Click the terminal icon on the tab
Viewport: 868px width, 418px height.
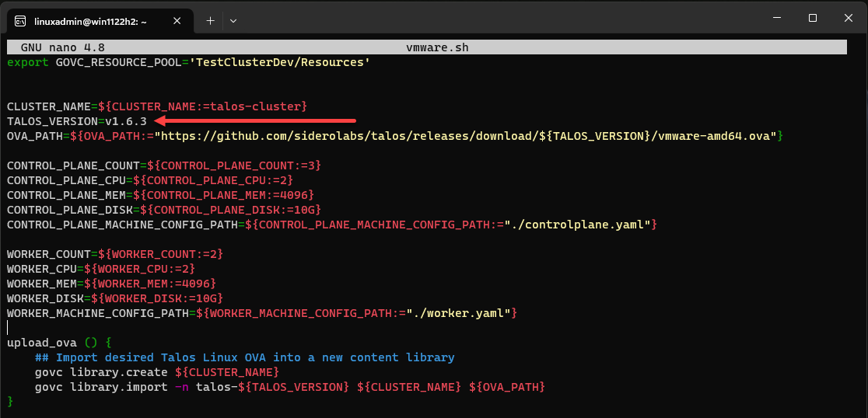(x=21, y=20)
